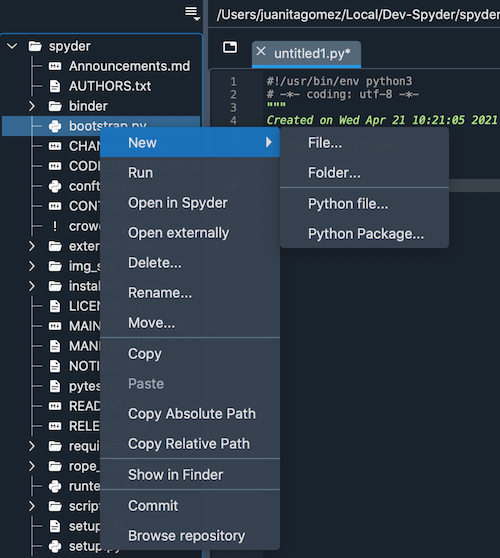This screenshot has width=500, height=558.
Task: Expand the rope_profiling folder chevron
Action: coord(32,466)
